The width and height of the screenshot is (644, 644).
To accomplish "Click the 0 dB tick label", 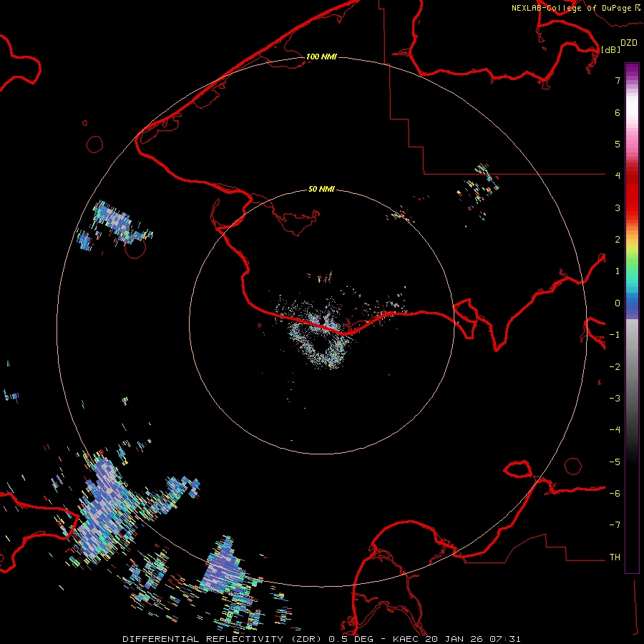I will [x=618, y=303].
